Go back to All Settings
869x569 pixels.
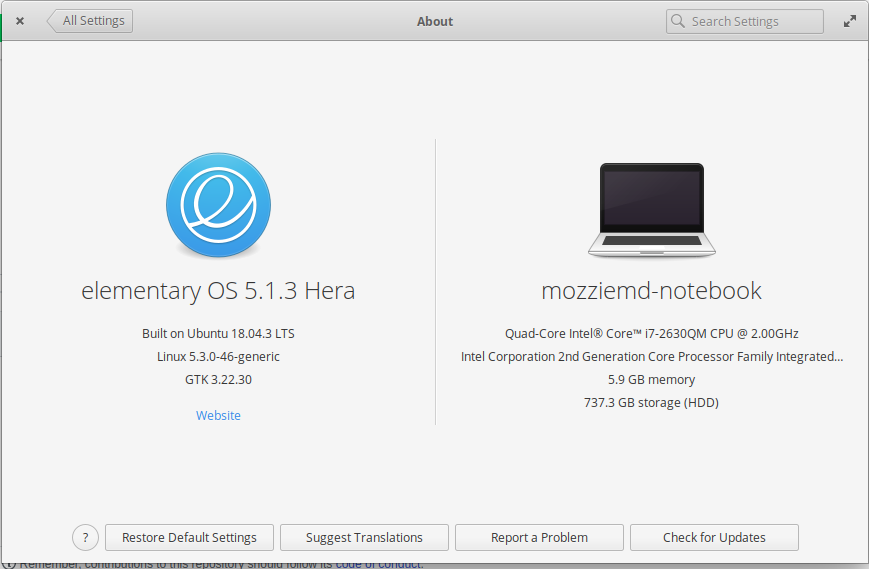point(90,21)
